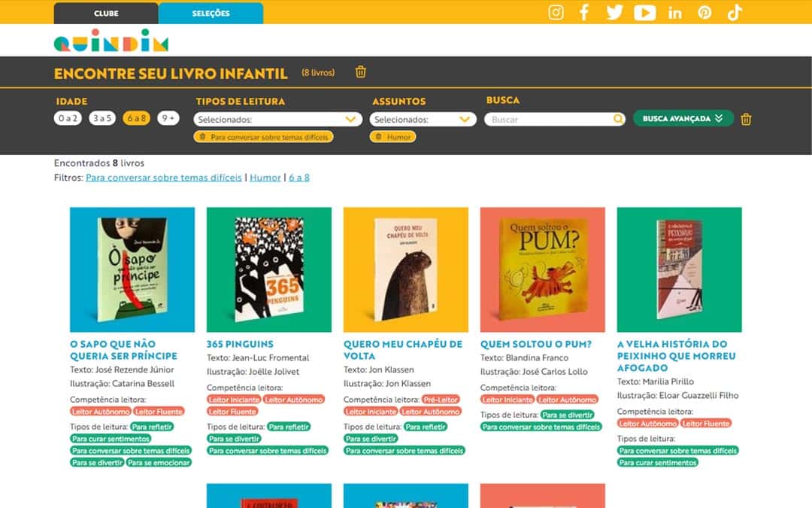Toggle the 9+ age filter
812x508 pixels.
point(168,118)
